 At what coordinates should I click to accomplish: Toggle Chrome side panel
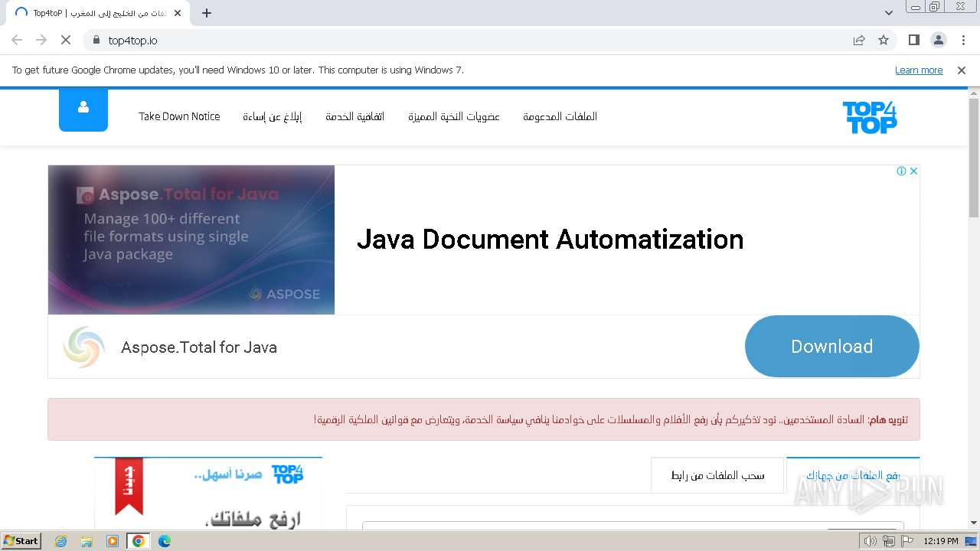(x=913, y=40)
